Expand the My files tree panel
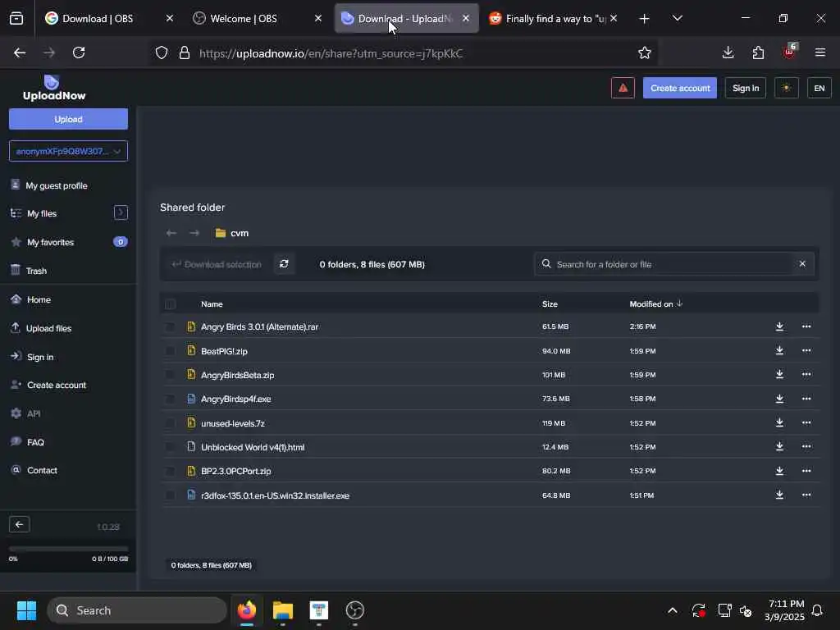This screenshot has width=840, height=630. pyautogui.click(x=121, y=212)
